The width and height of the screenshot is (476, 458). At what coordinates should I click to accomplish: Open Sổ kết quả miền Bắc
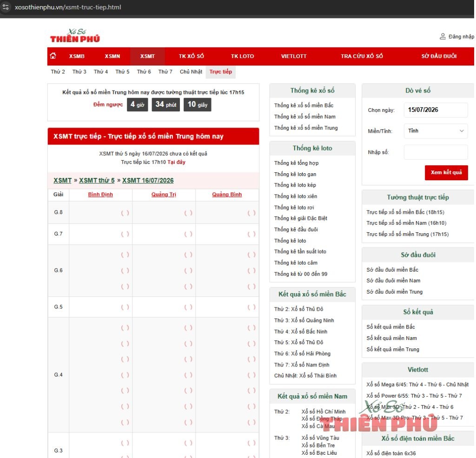390,327
